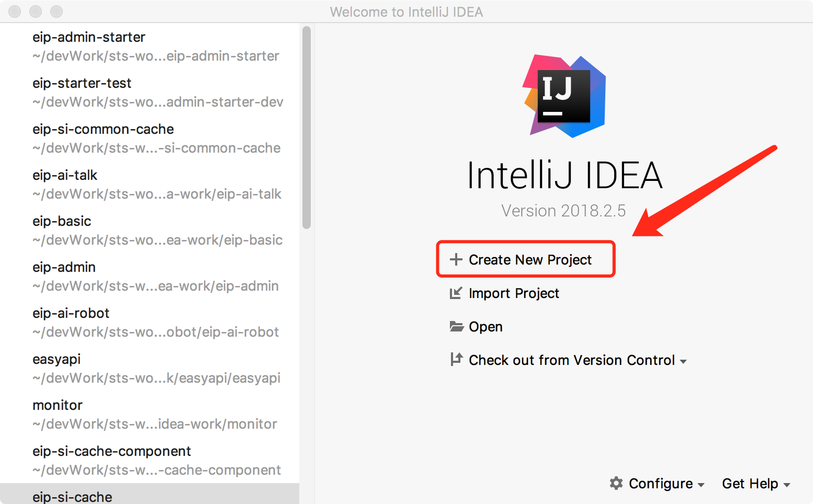The height and width of the screenshot is (504, 813).
Task: Select the eip-basic recent project
Action: [x=62, y=221]
